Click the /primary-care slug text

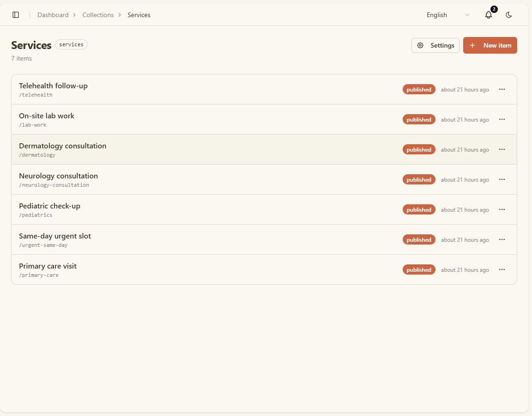[x=39, y=275]
